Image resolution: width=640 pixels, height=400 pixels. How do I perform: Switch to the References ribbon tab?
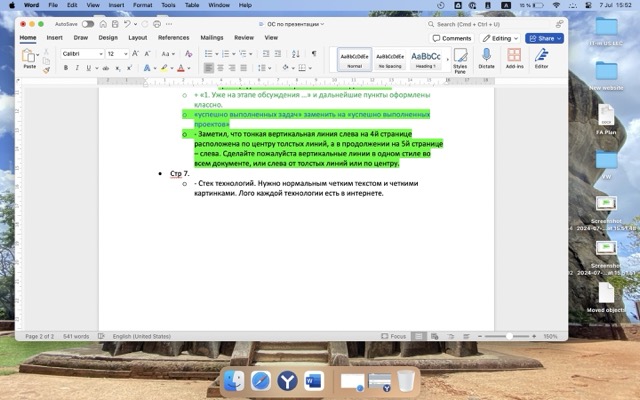(173, 37)
